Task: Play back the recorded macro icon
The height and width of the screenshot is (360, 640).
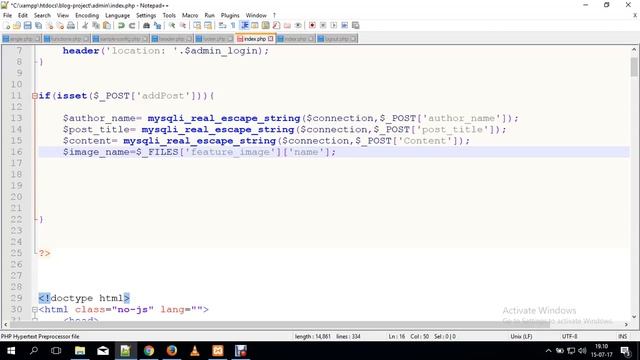Action: (333, 25)
